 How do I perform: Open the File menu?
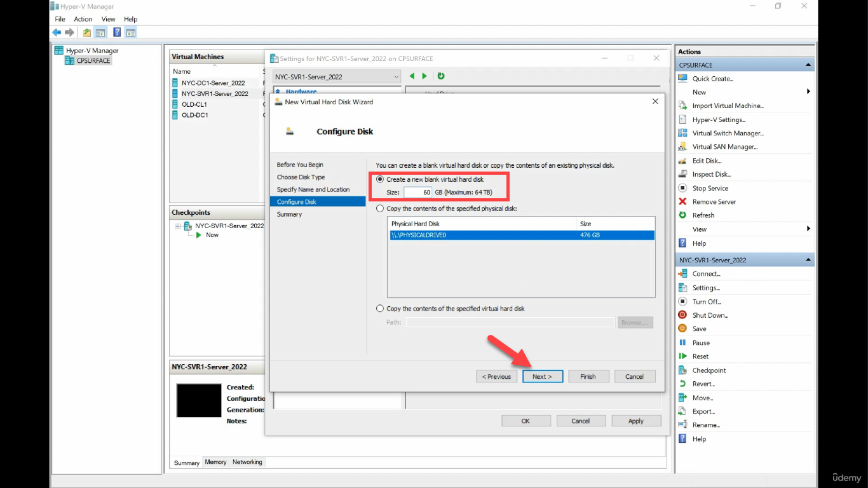[x=60, y=19]
